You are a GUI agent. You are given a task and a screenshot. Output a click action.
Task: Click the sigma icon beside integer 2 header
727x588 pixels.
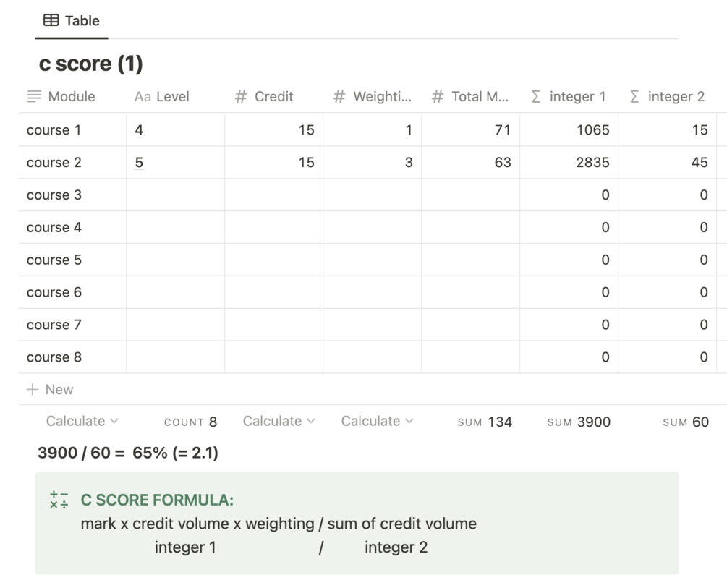(634, 97)
